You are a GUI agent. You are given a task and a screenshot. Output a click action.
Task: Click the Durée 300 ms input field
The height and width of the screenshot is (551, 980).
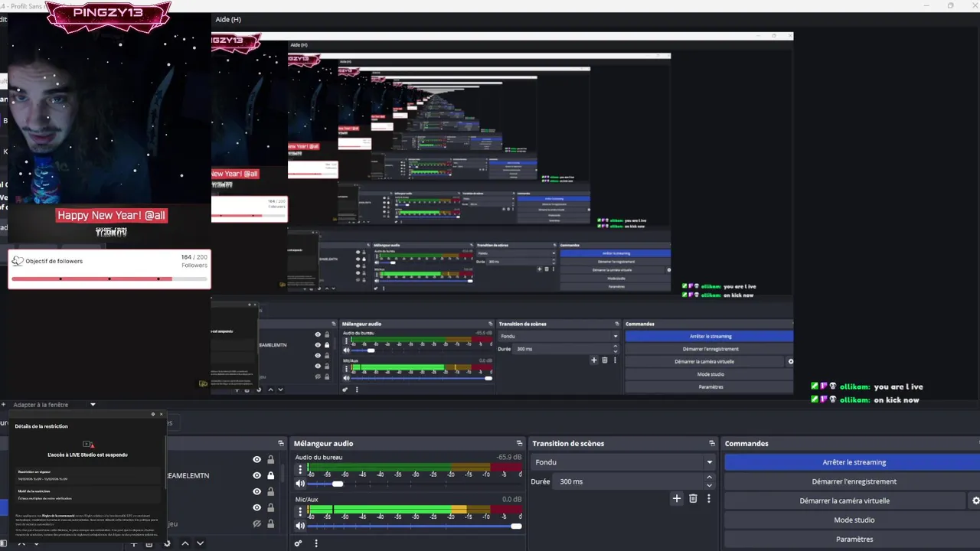pos(628,481)
